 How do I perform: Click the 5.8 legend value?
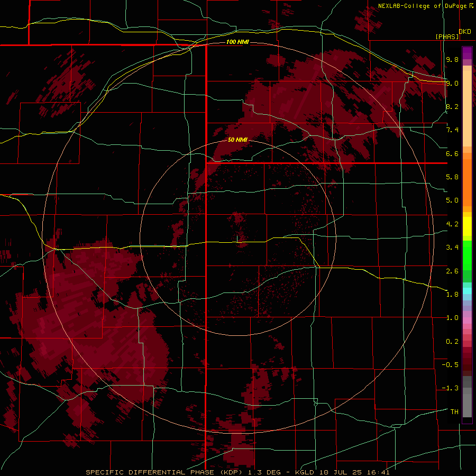point(452,177)
